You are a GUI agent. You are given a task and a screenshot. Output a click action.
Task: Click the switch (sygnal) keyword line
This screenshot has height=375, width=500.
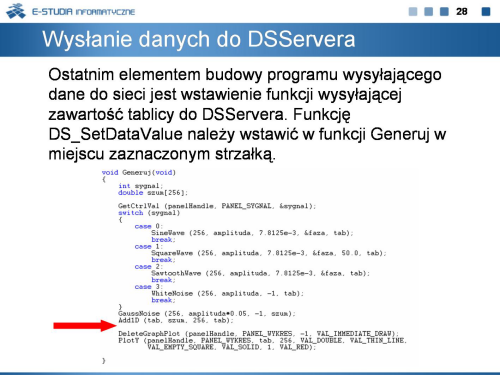coord(149,213)
